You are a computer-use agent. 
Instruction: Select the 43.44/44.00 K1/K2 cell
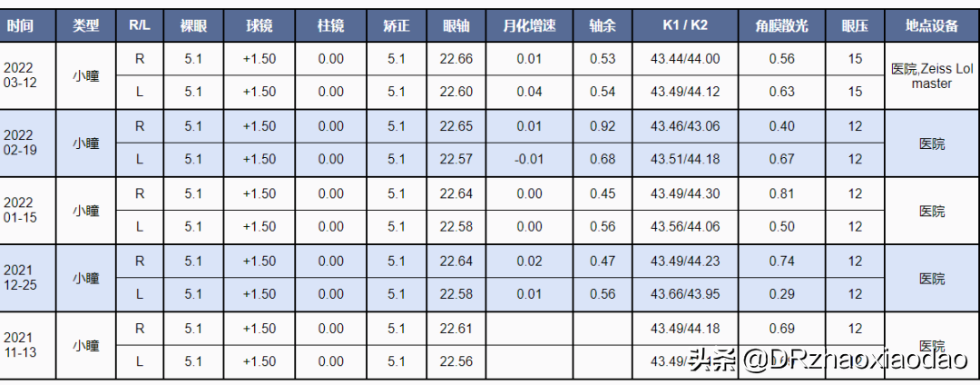coord(685,59)
